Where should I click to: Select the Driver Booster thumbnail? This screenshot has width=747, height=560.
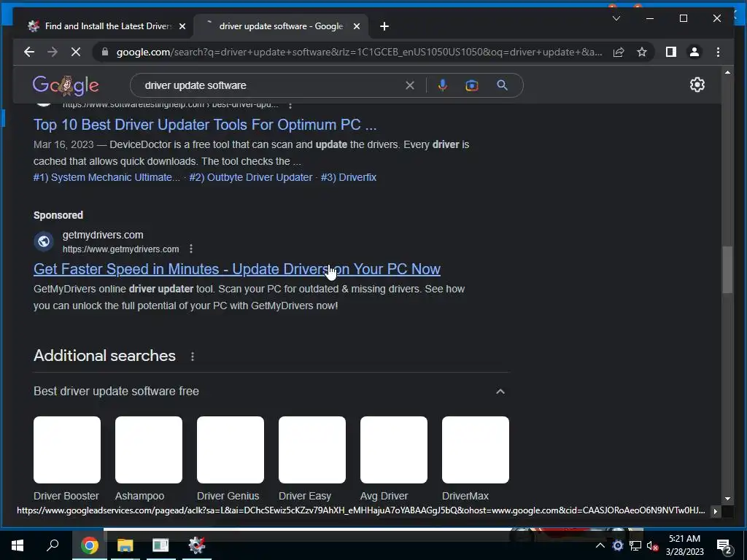coord(67,450)
